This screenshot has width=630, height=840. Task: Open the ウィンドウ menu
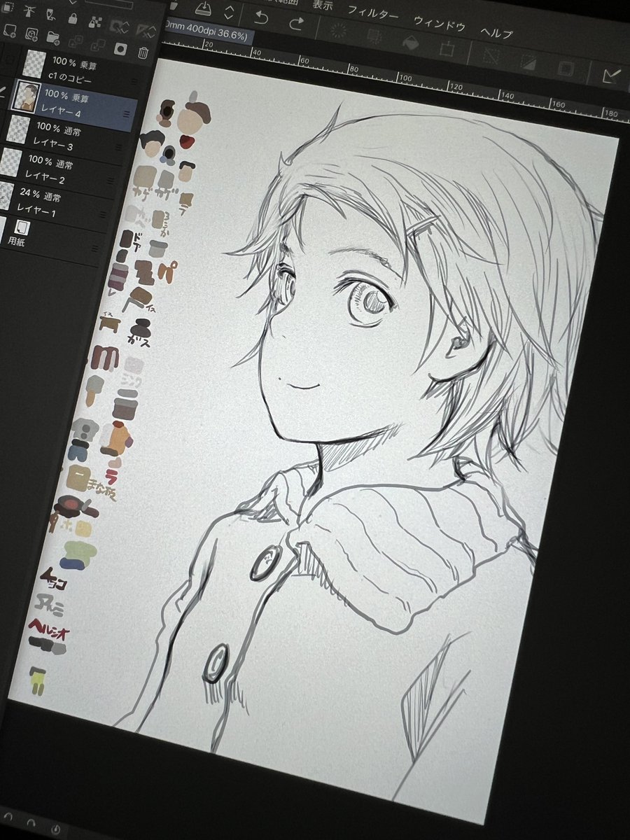pyautogui.click(x=439, y=22)
